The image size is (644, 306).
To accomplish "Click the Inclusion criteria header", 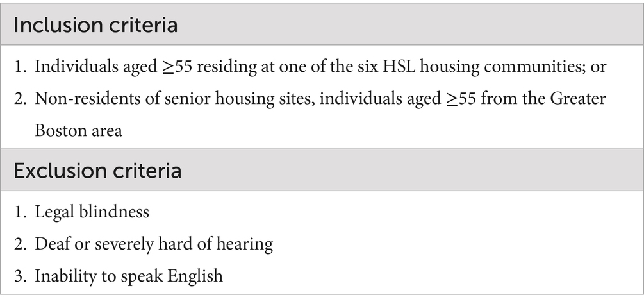I will coord(95,25).
